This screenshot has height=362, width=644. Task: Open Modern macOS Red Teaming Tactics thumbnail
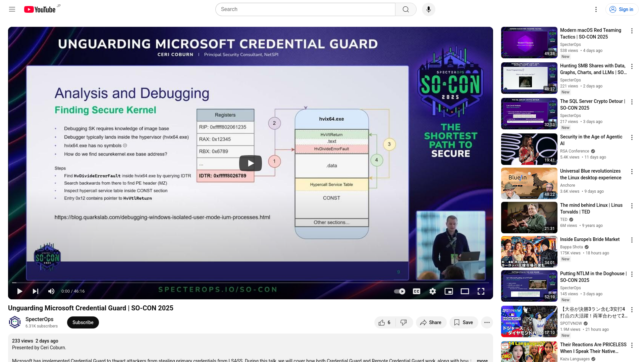point(529,43)
